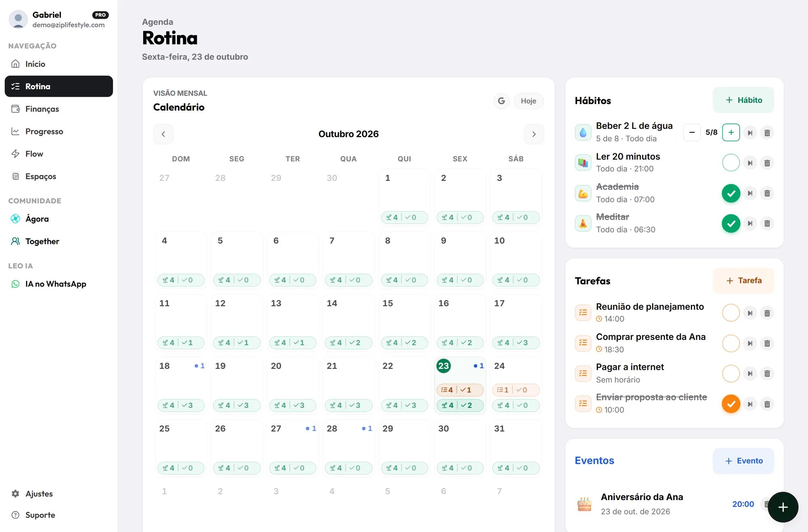This screenshot has height=532, width=808.
Task: Go to previous month in calendar
Action: (163, 134)
